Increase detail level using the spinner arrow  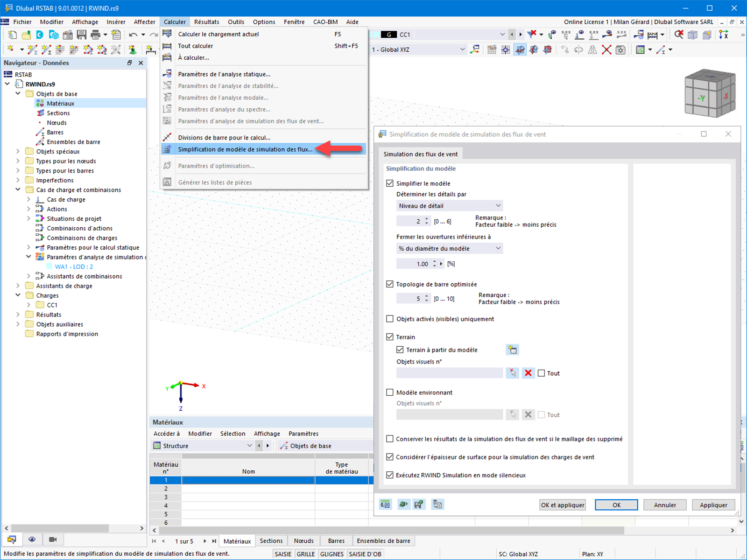click(426, 219)
